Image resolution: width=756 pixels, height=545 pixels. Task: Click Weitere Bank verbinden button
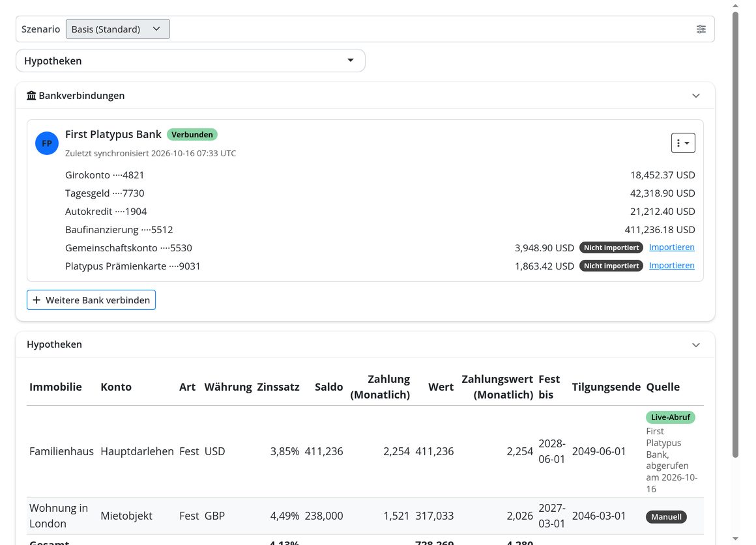(91, 300)
